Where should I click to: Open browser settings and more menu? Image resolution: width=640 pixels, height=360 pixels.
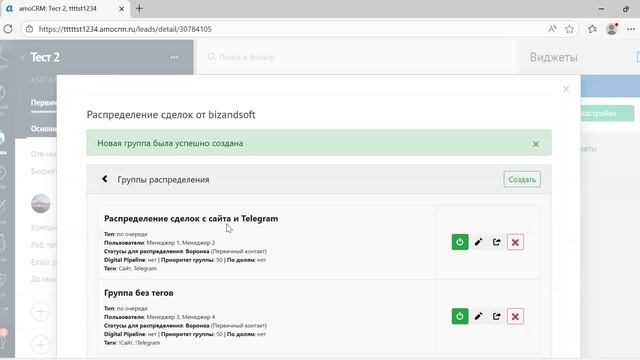[631, 29]
